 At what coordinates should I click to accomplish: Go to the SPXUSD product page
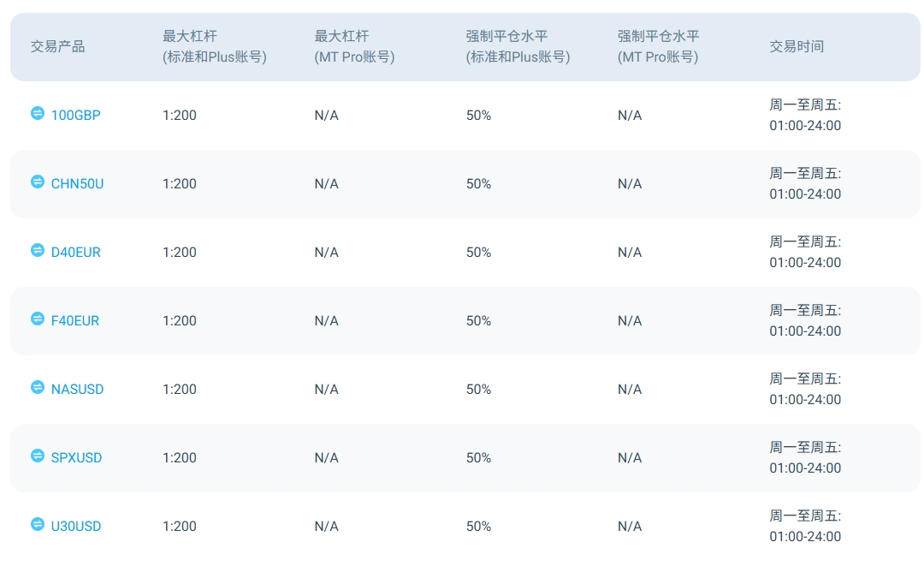76,457
